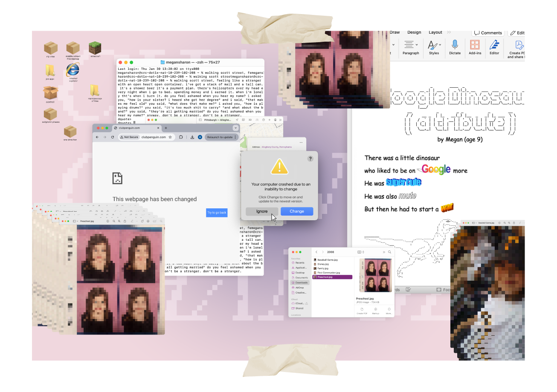This screenshot has height=392, width=557.
Task: Click the Chrome forward arrow
Action: (x=105, y=137)
